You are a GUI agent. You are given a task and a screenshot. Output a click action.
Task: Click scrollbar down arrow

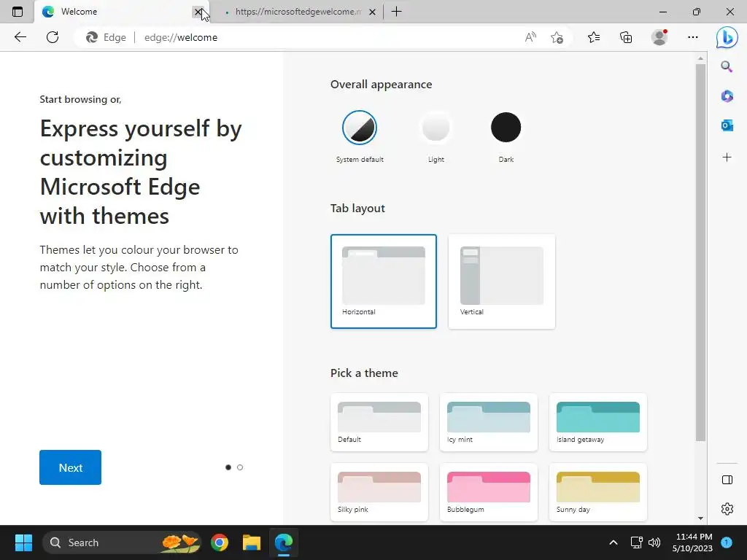pos(700,518)
